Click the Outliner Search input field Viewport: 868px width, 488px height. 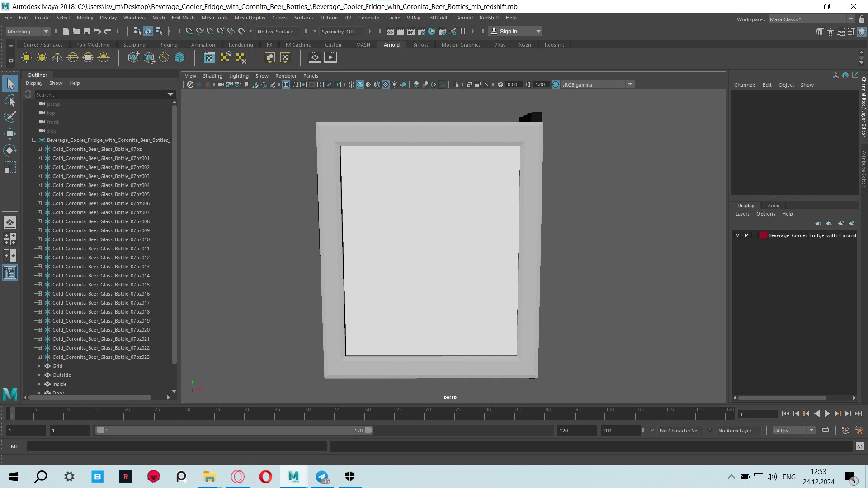[x=100, y=94]
